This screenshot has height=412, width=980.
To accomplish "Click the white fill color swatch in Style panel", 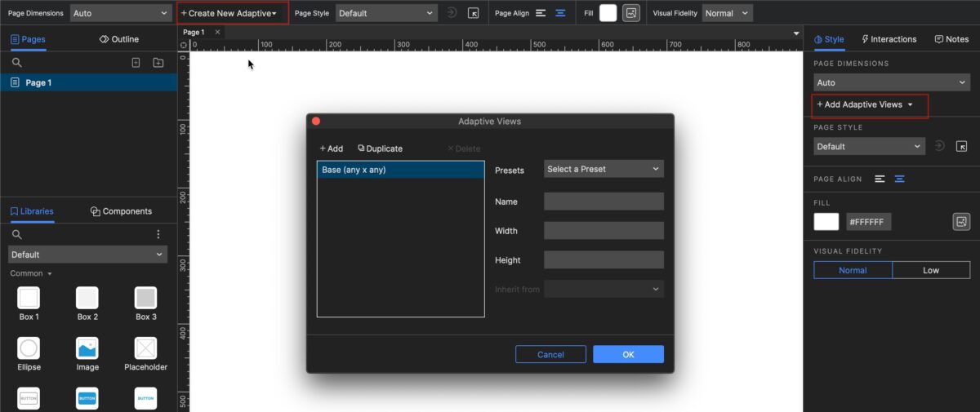I will pos(826,222).
